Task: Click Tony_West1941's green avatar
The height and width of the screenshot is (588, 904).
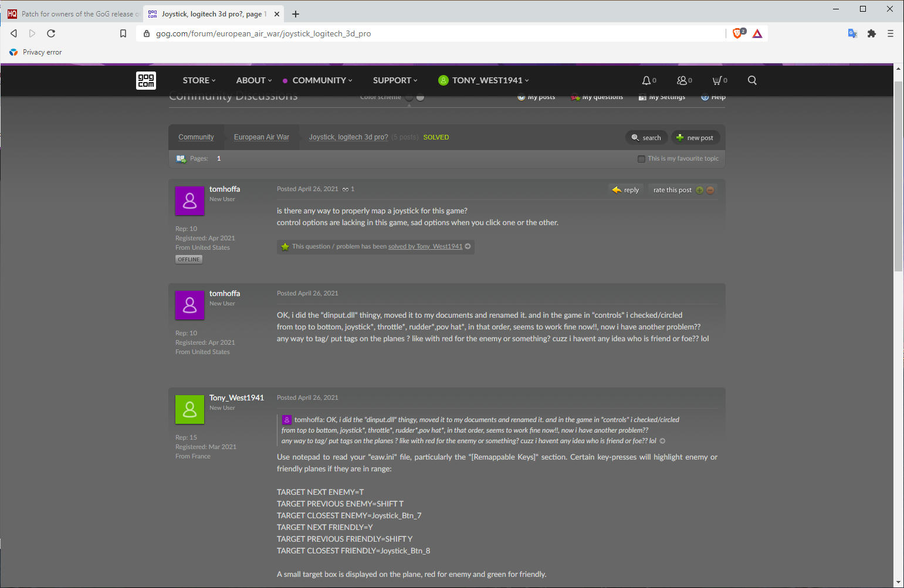Action: point(189,410)
